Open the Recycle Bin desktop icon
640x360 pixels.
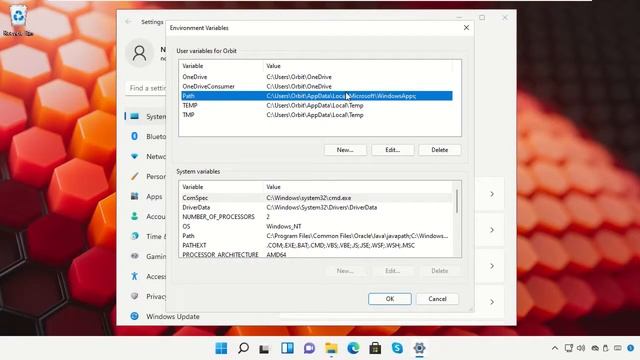(18, 20)
